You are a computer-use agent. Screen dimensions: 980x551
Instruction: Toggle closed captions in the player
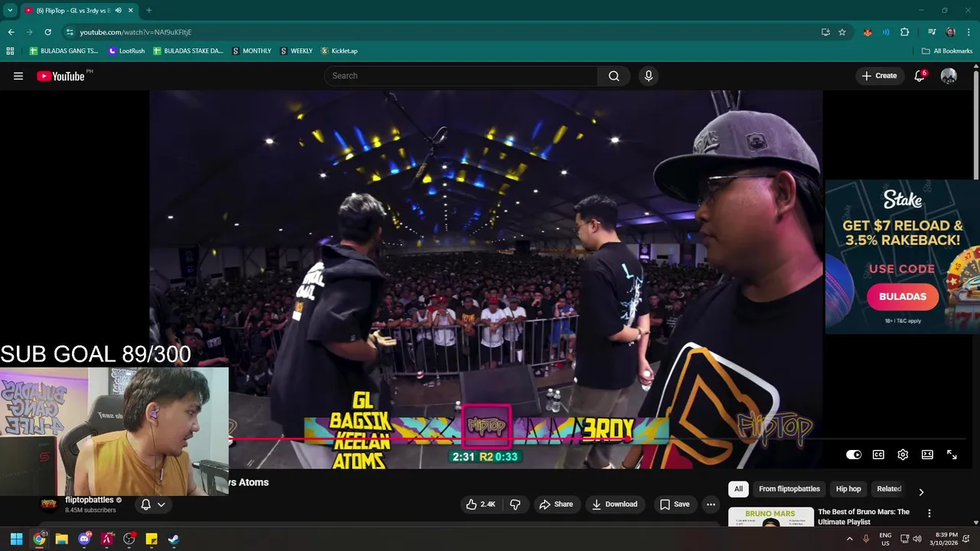(878, 455)
